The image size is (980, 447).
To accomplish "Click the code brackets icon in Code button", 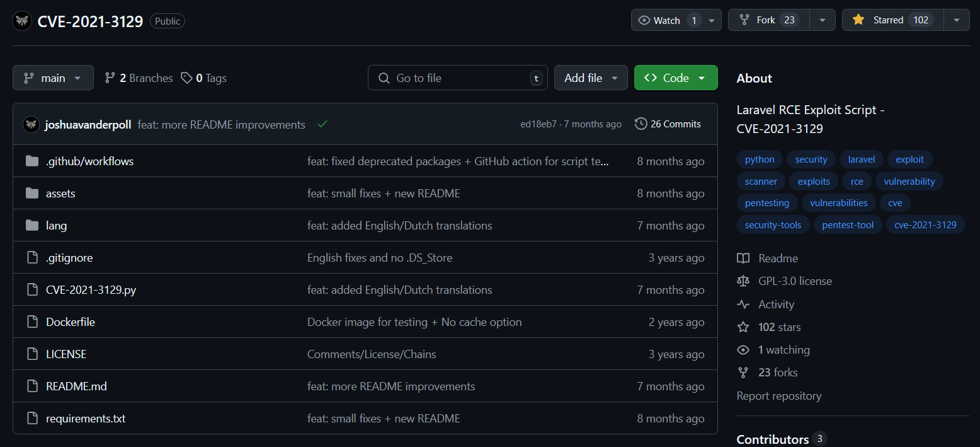I will point(651,78).
